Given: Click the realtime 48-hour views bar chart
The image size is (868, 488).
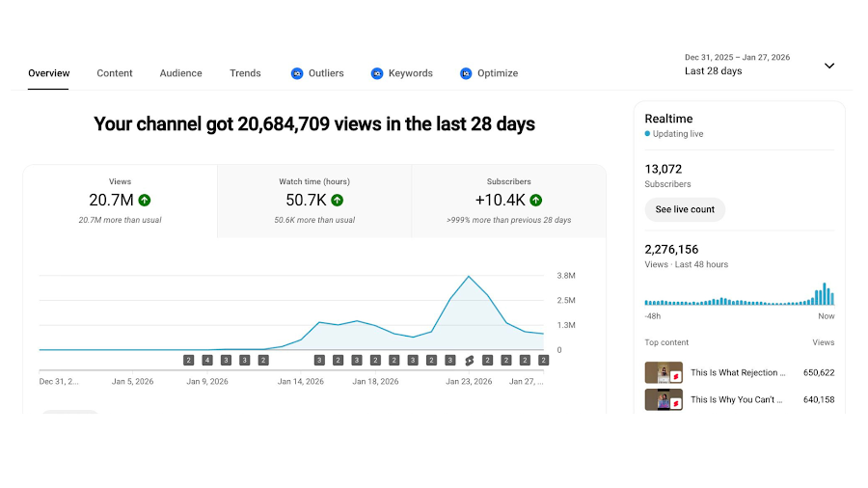Looking at the screenshot, I should point(740,294).
